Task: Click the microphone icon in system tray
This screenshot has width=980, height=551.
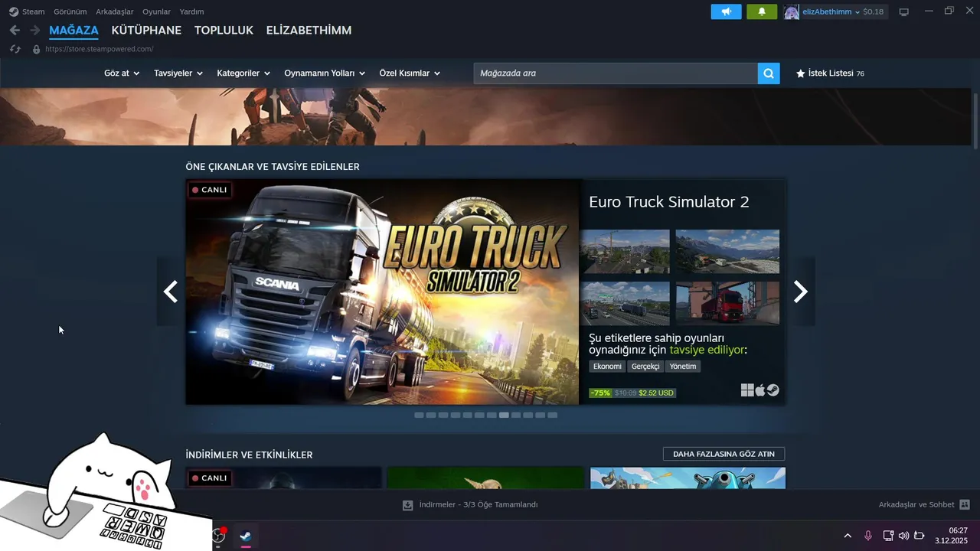Action: point(868,536)
